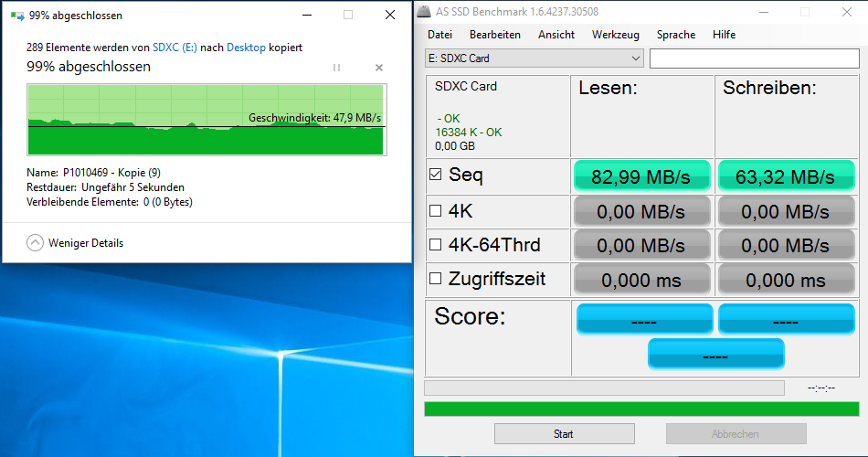Click the Seq write result 63,32 MB/s
This screenshot has width=868, height=457.
[786, 176]
